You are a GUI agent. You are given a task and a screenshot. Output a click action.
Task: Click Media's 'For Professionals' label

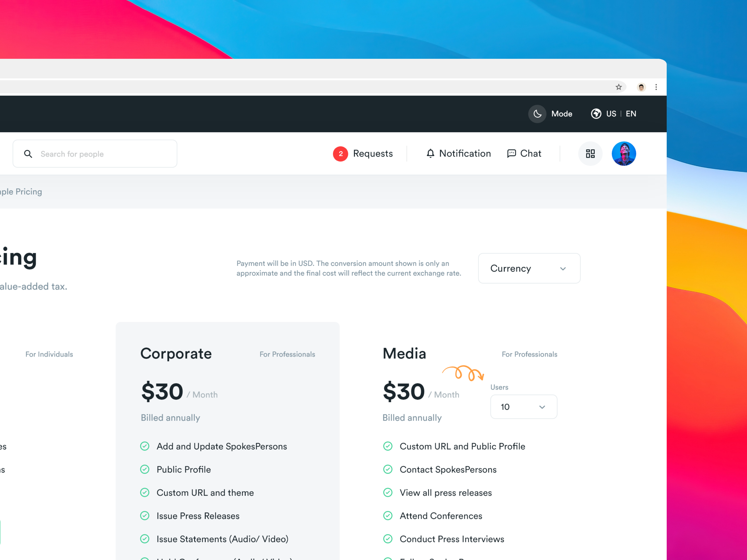tap(529, 354)
